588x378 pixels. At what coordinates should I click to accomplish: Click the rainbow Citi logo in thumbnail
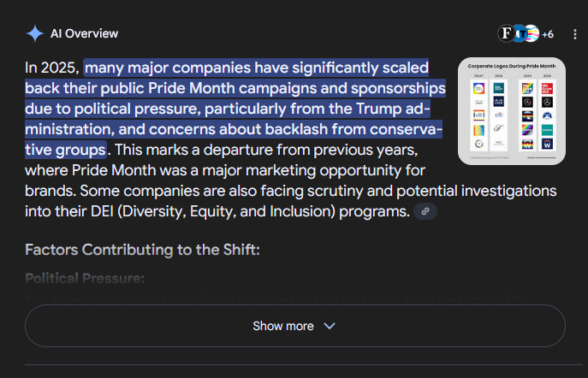coord(479,115)
